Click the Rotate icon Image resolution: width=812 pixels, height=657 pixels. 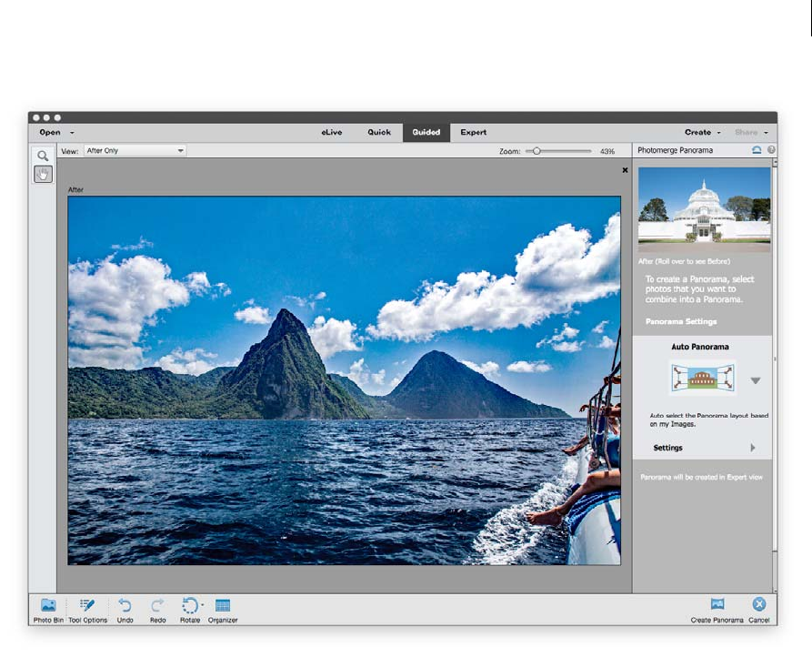point(189,605)
